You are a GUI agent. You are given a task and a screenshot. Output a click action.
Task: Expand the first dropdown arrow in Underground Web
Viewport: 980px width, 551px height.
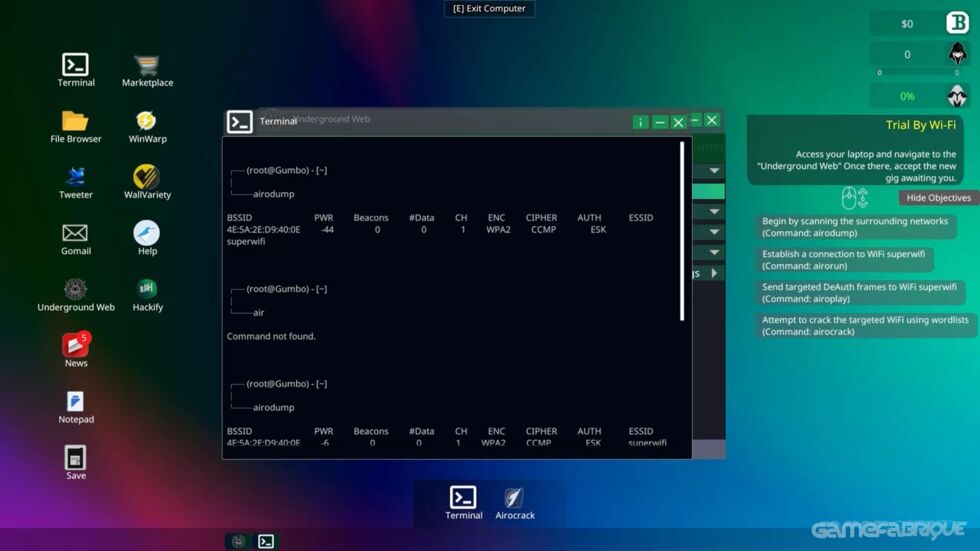click(x=714, y=171)
